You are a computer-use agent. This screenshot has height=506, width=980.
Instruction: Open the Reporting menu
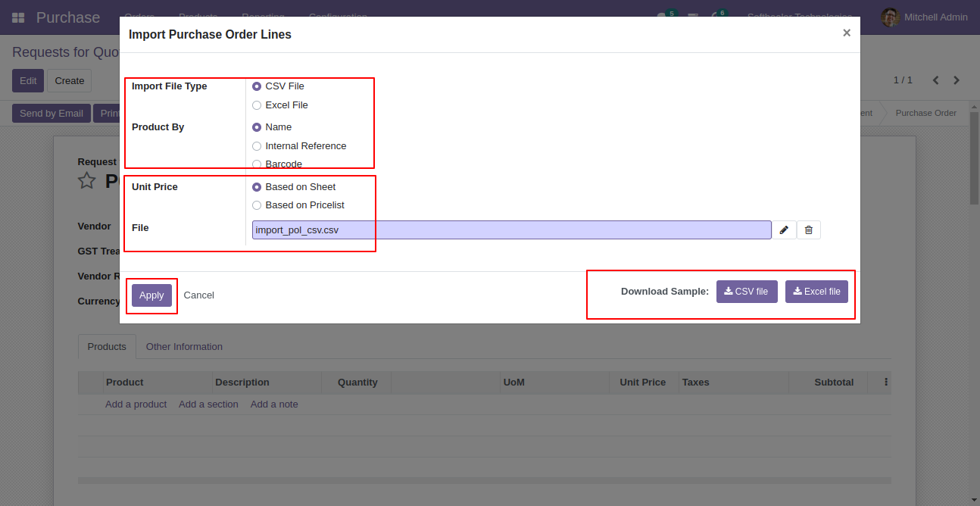tap(263, 17)
